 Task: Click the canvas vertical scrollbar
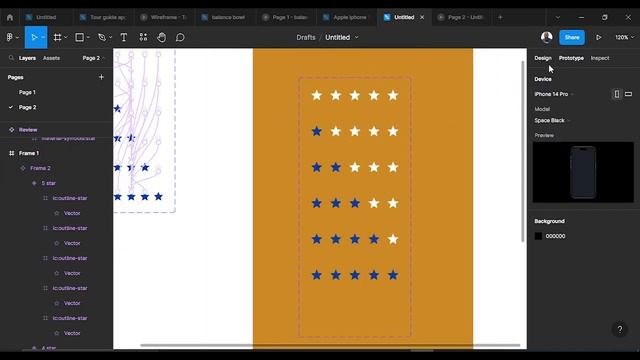pyautogui.click(x=522, y=151)
